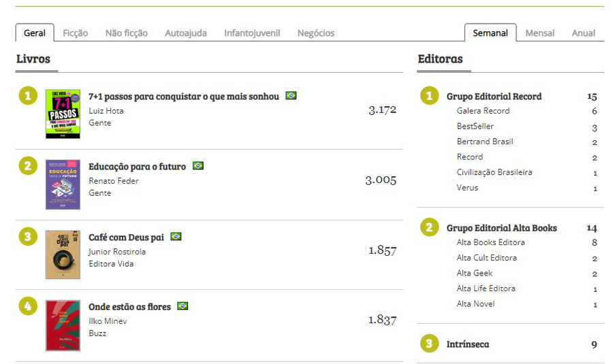Switch the period to Mensal

(539, 33)
